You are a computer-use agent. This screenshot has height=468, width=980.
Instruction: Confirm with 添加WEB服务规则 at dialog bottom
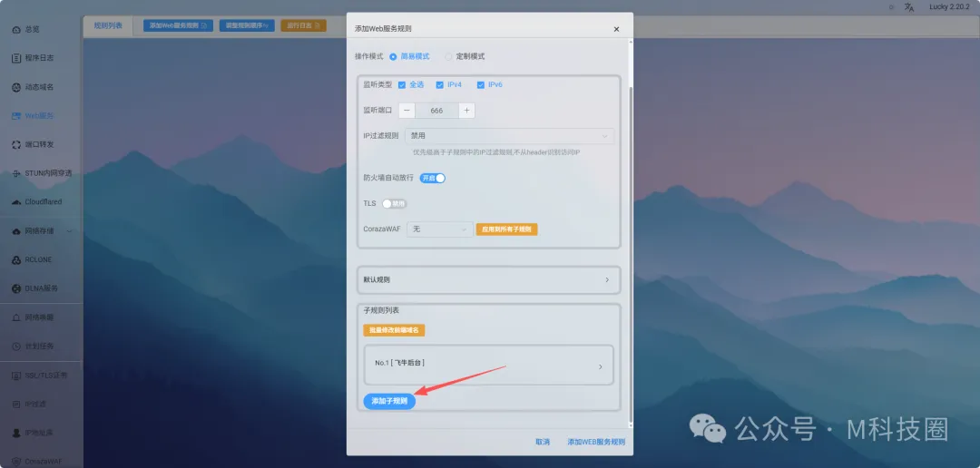tap(596, 442)
